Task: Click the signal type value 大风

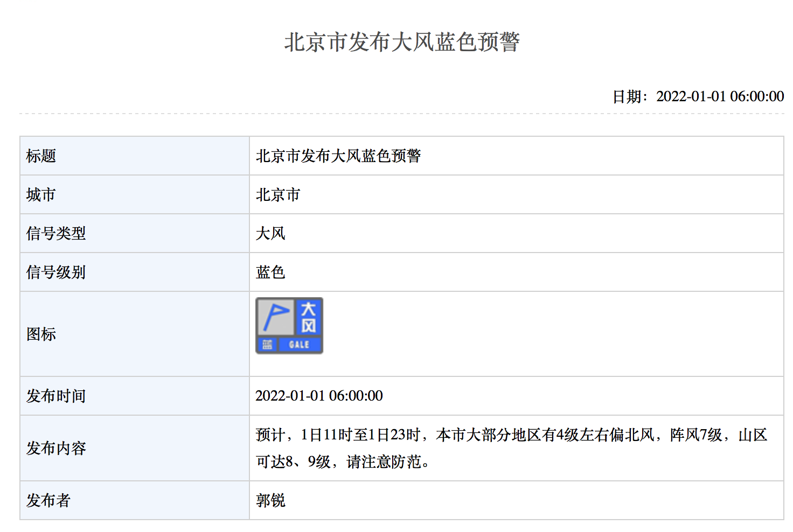Action: (x=270, y=234)
